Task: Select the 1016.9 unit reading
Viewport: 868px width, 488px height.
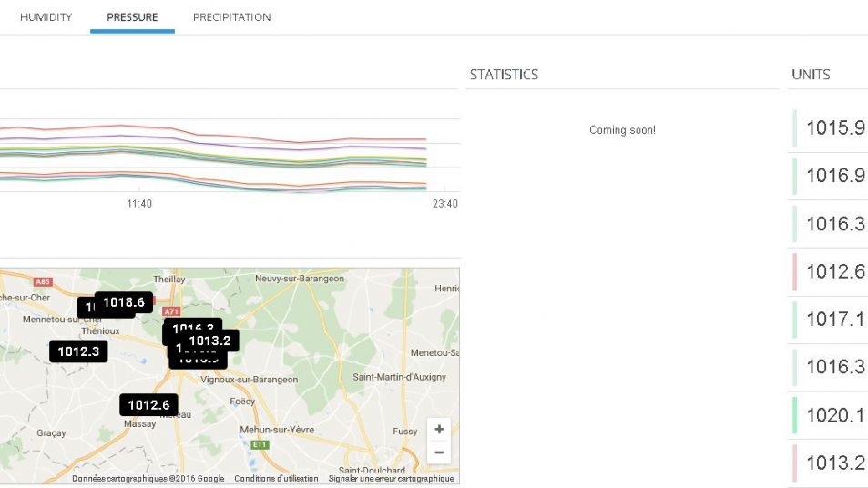Action: 835,176
